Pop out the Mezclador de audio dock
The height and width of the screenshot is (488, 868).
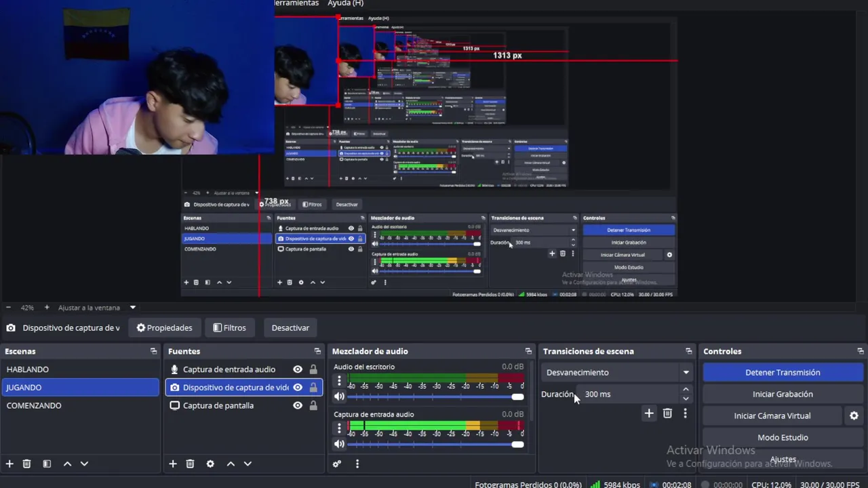(x=528, y=351)
